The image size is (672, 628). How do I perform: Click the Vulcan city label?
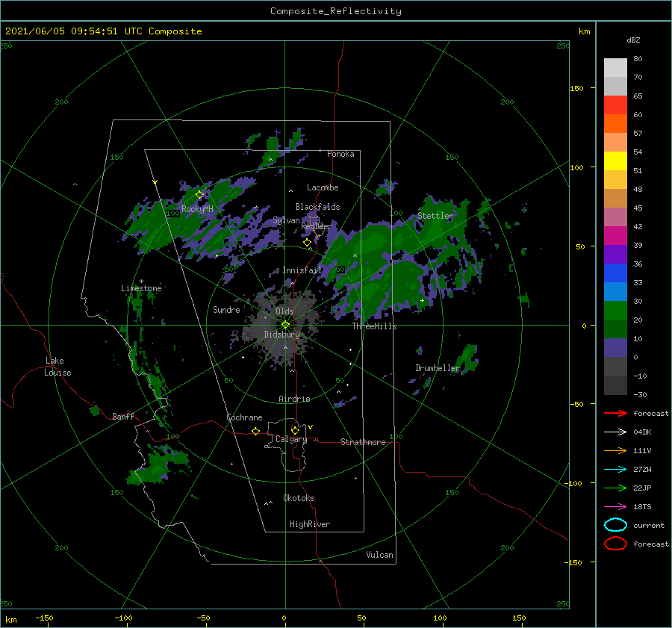click(x=380, y=555)
